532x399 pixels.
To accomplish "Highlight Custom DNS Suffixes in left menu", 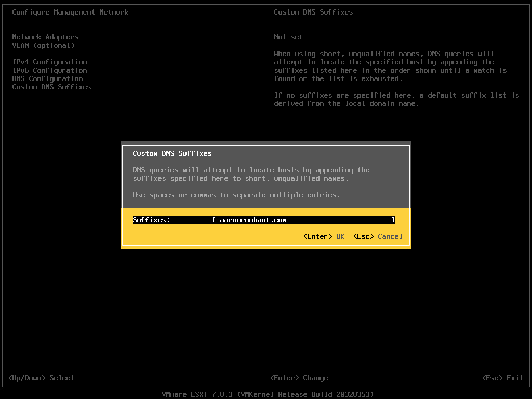I will [51, 87].
